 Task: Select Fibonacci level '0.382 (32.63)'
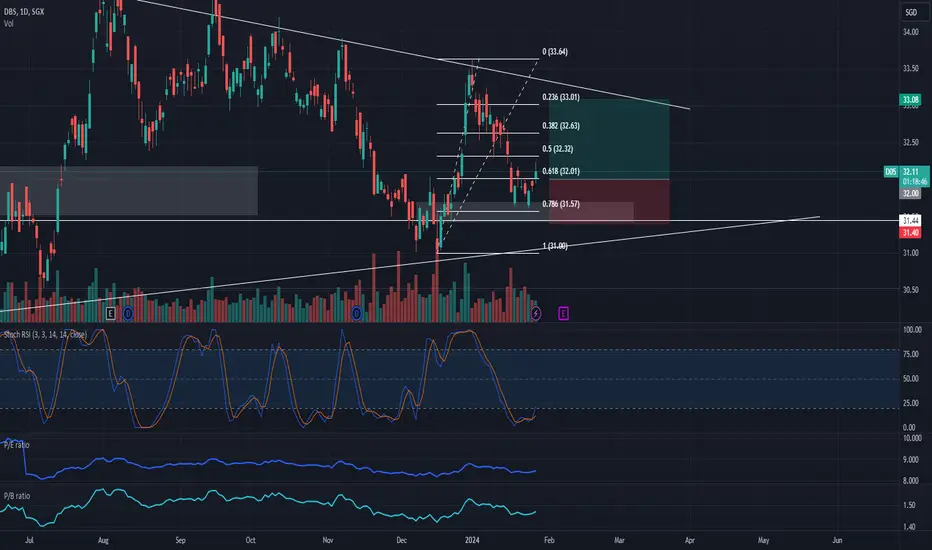coord(561,125)
